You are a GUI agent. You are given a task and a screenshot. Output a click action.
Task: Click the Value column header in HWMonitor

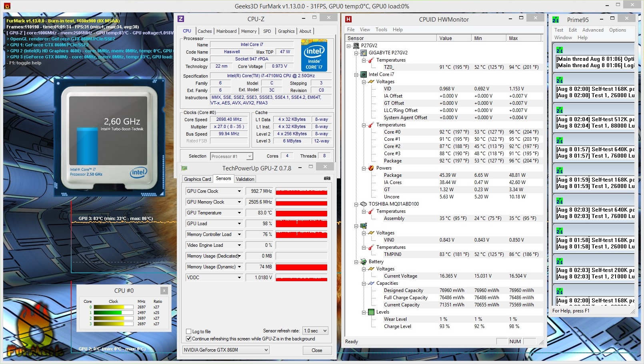click(x=454, y=38)
